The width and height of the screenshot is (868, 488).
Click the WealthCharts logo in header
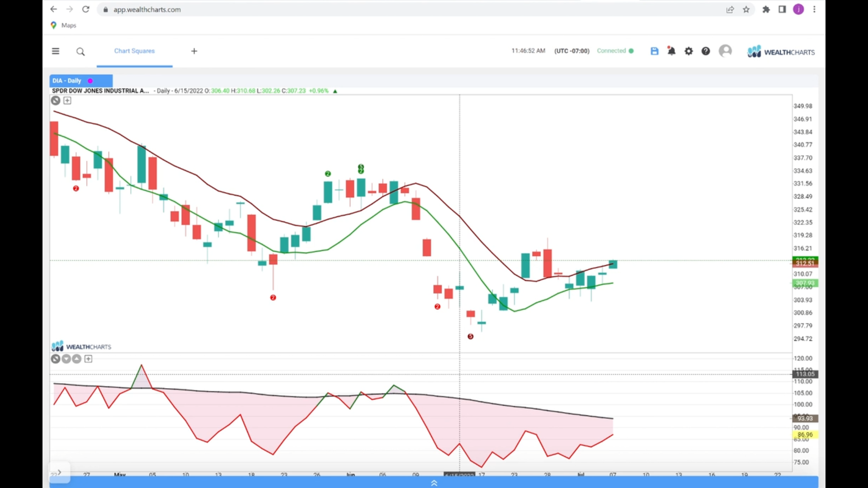(781, 52)
